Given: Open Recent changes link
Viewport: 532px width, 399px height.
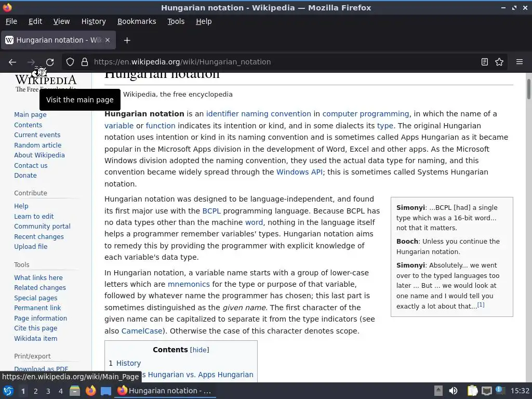Looking at the screenshot, I should (x=39, y=237).
